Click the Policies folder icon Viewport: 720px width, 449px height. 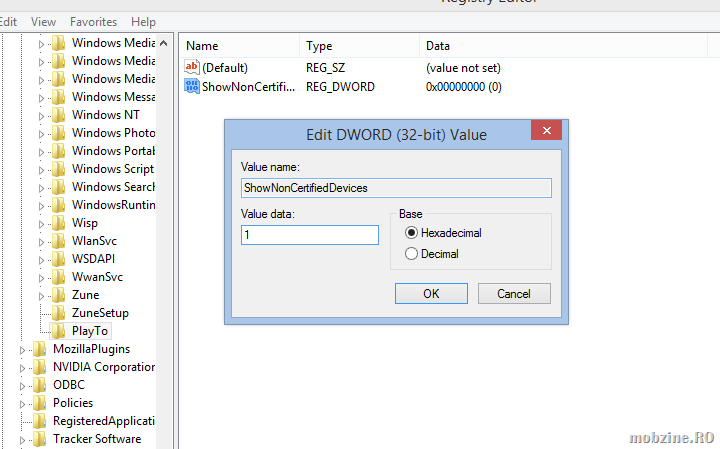pos(39,403)
